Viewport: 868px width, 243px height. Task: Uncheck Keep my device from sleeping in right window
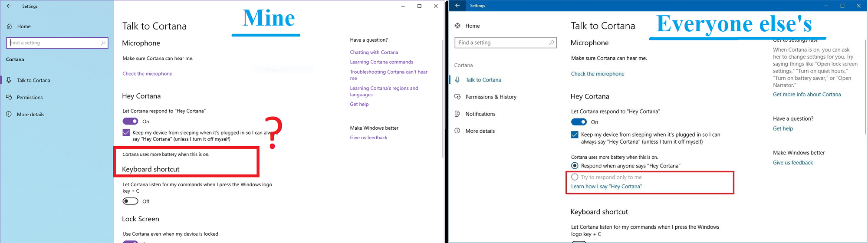[575, 135]
